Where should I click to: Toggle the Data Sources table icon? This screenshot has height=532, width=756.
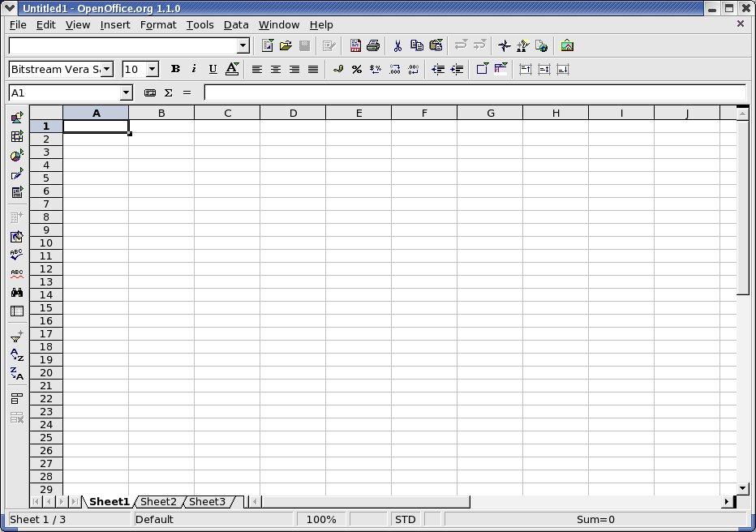(x=17, y=311)
